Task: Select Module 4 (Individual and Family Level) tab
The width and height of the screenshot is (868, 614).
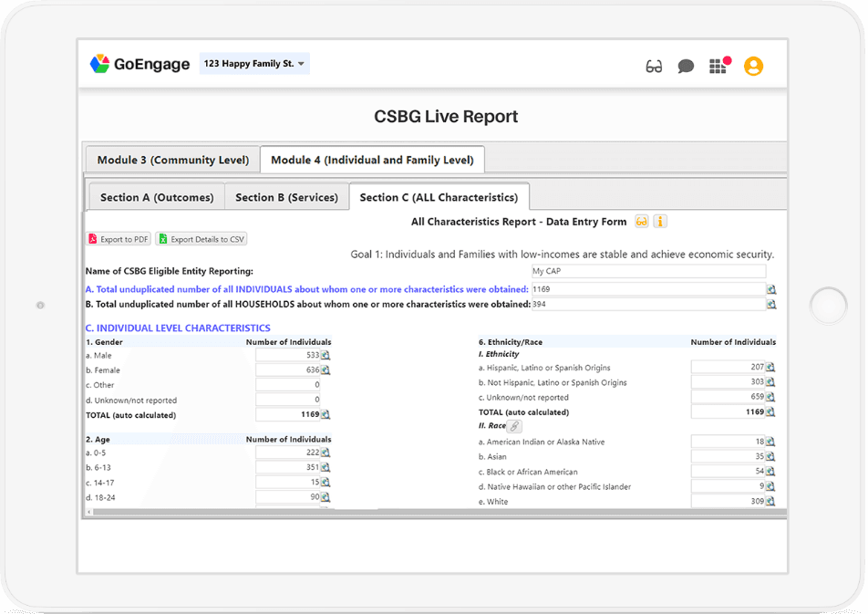Action: [372, 161]
